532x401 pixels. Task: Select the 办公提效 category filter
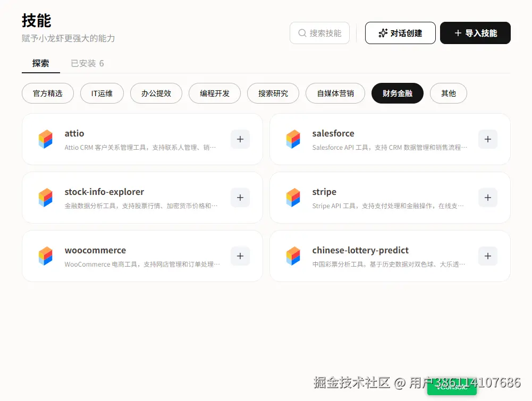(x=156, y=93)
